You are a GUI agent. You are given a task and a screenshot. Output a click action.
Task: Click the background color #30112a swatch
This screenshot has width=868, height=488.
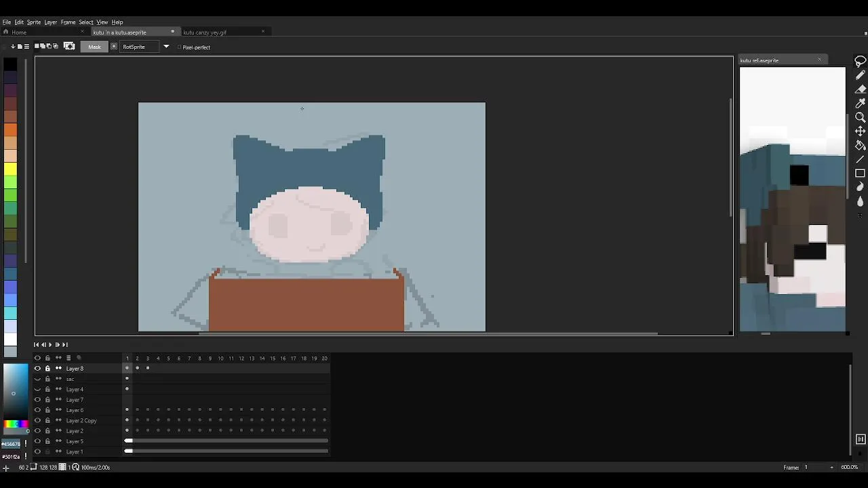coord(12,457)
